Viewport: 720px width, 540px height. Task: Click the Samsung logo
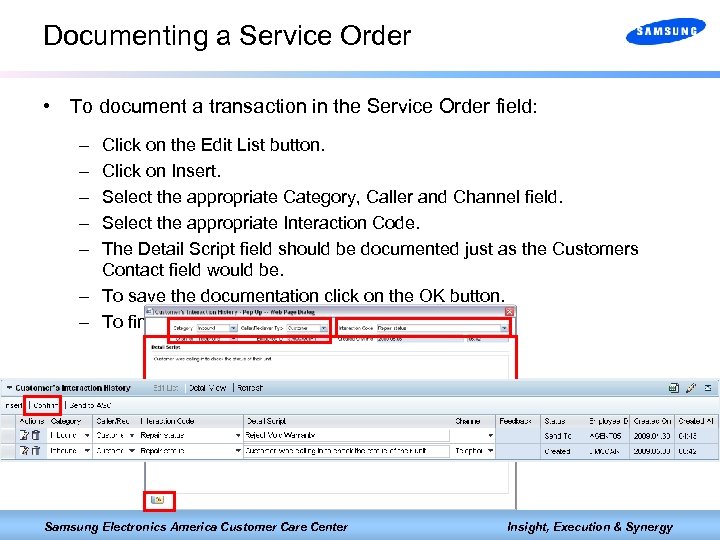(666, 31)
